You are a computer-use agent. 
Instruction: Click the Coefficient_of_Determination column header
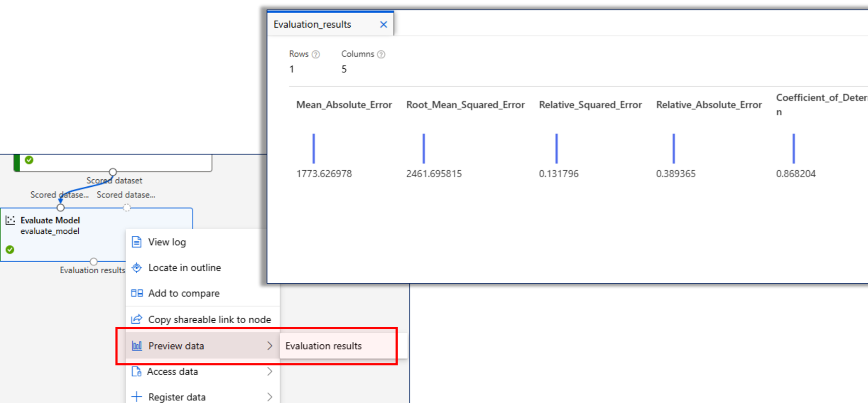(822, 105)
